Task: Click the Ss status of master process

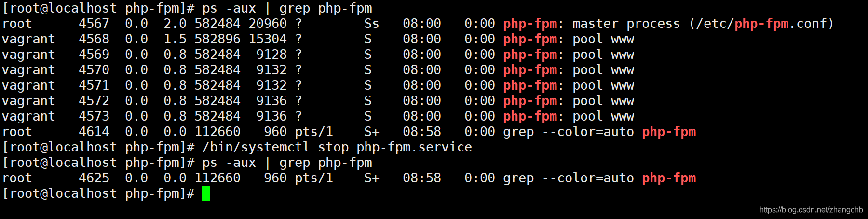Action: pyautogui.click(x=372, y=24)
